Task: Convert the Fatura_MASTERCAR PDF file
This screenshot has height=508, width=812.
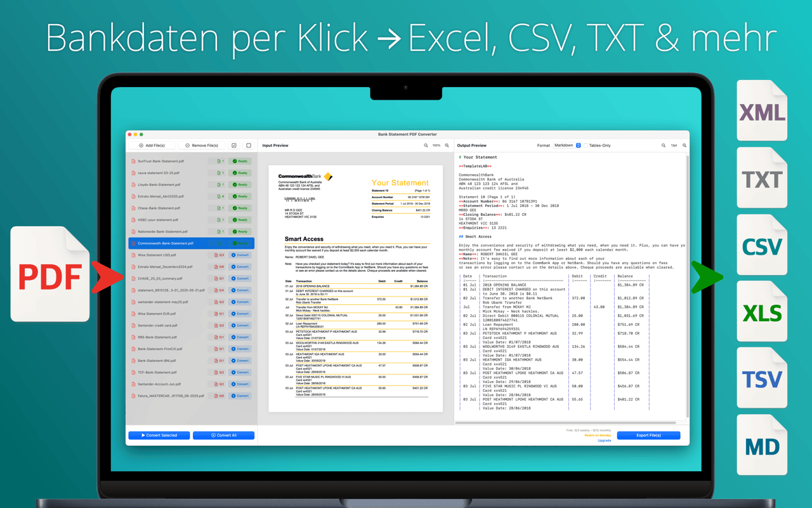Action: point(240,396)
